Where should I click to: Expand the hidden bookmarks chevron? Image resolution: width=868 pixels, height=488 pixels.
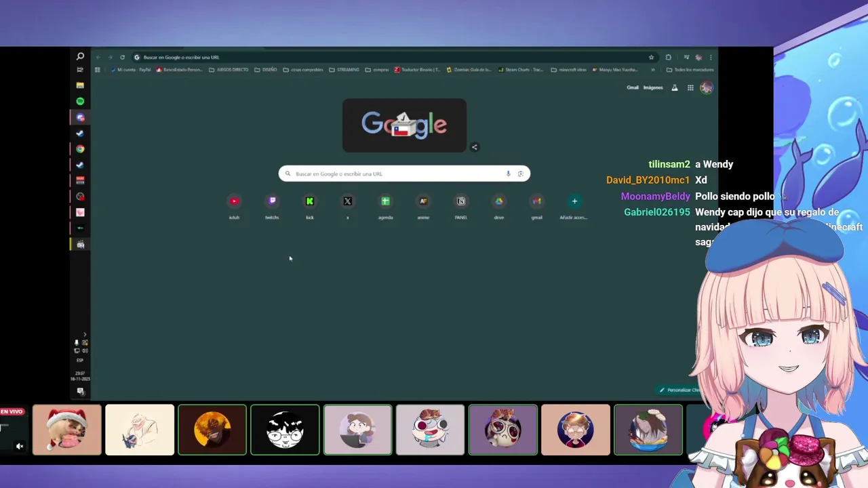[653, 70]
